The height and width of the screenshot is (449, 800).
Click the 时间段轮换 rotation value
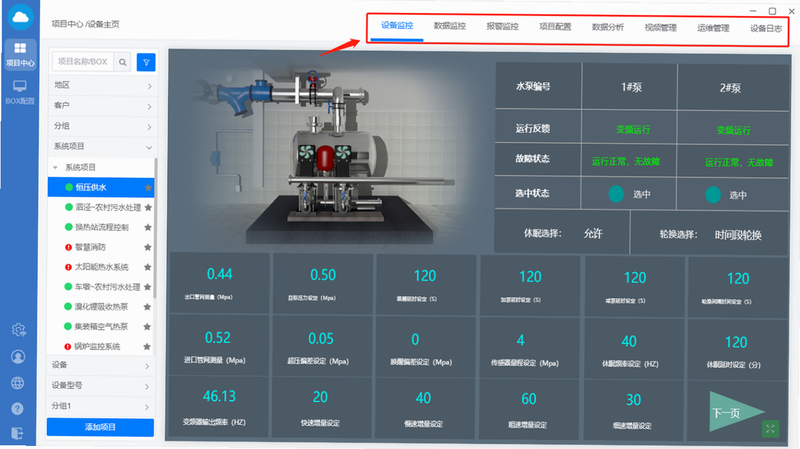coord(738,235)
